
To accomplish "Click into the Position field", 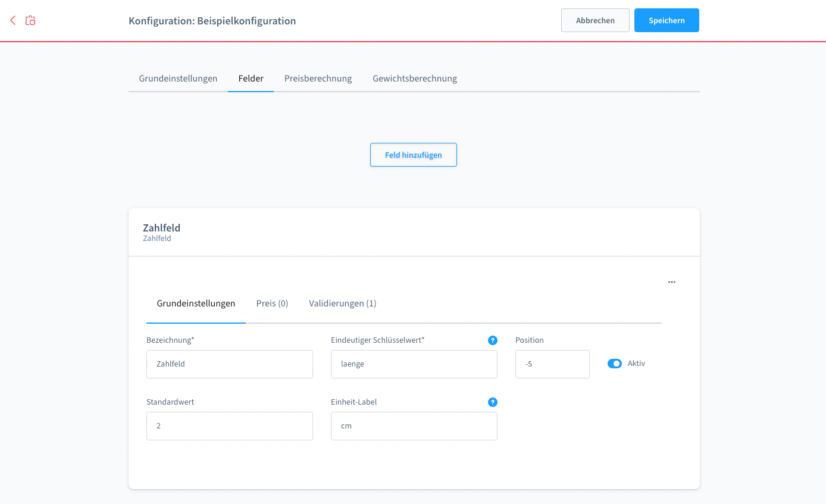I will [552, 364].
